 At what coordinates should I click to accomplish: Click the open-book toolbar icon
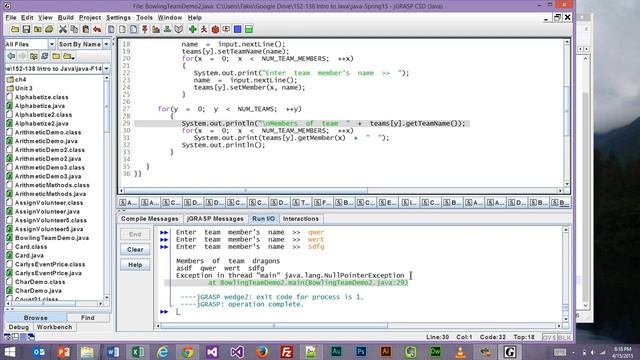coord(178,29)
